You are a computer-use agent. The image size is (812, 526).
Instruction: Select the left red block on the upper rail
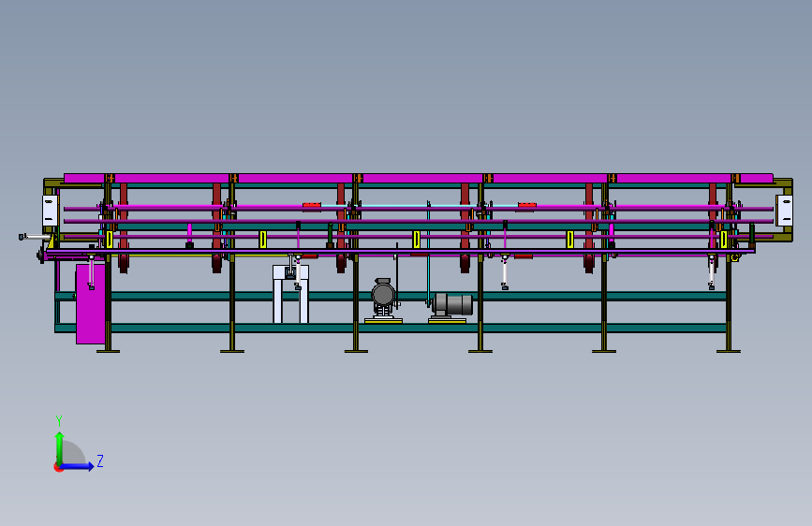tap(312, 206)
